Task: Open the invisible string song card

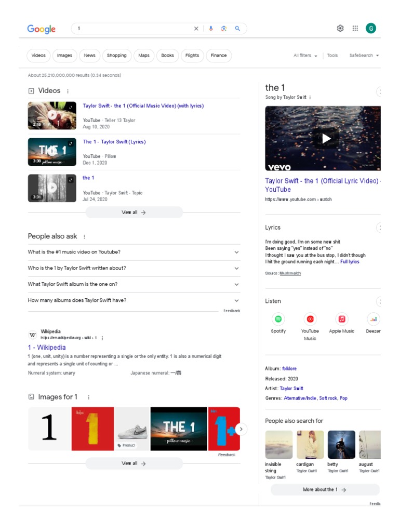Action: point(278,455)
